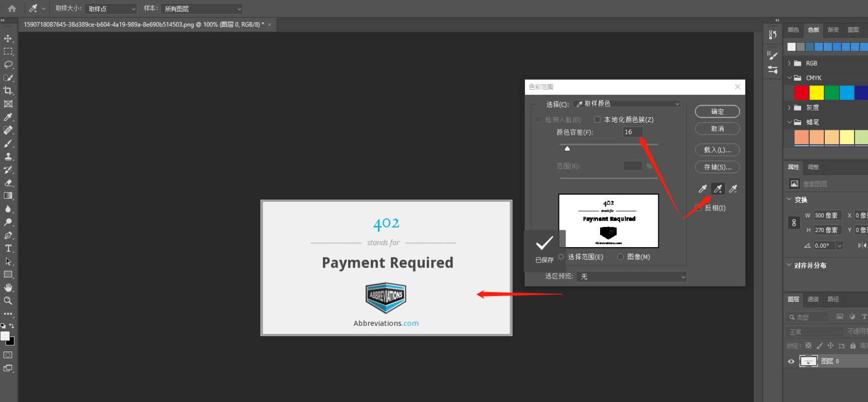Select the Hand tool

[x=8, y=287]
